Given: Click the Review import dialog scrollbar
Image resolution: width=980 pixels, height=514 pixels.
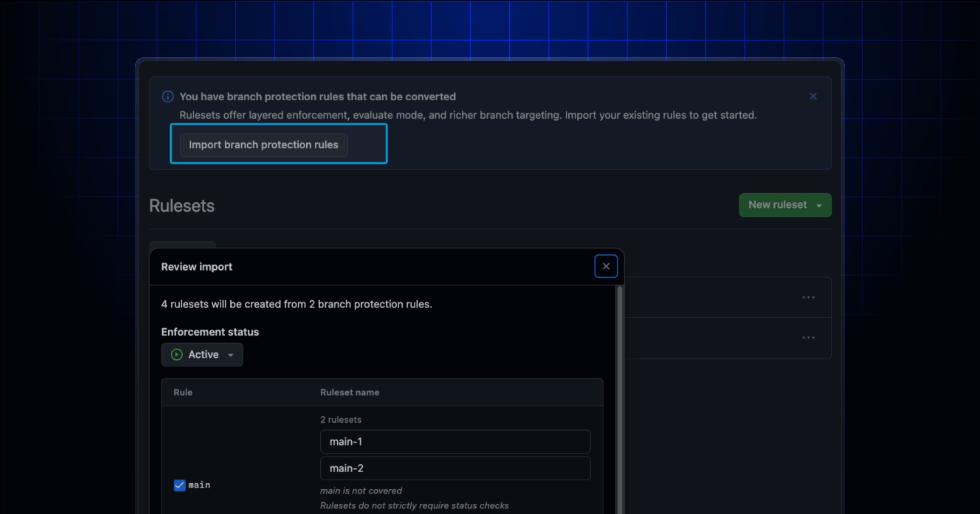Looking at the screenshot, I should pyautogui.click(x=620, y=400).
